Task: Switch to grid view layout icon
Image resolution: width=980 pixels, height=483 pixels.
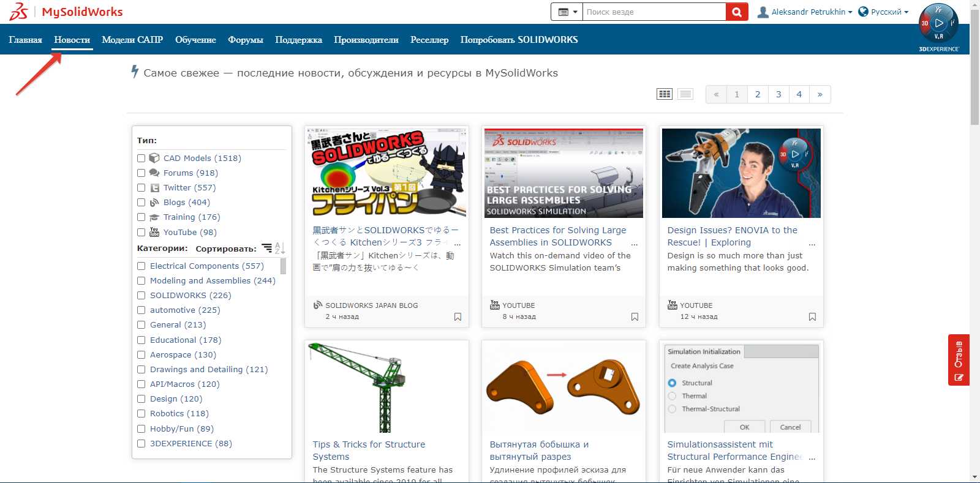Action: tap(665, 94)
